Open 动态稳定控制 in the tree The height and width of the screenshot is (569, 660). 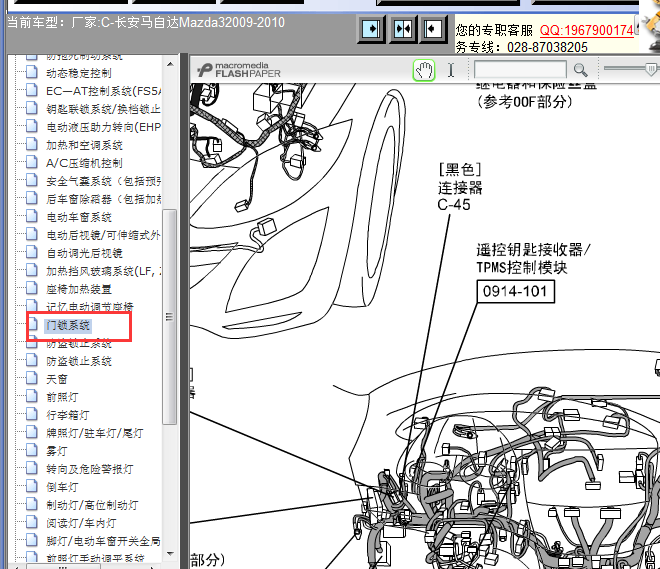point(79,73)
